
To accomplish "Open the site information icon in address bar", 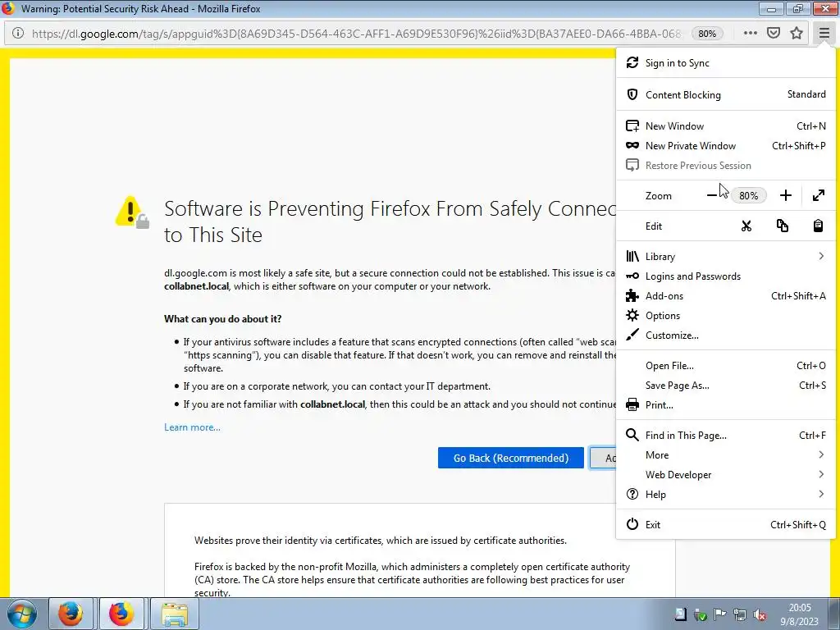I will [x=18, y=33].
